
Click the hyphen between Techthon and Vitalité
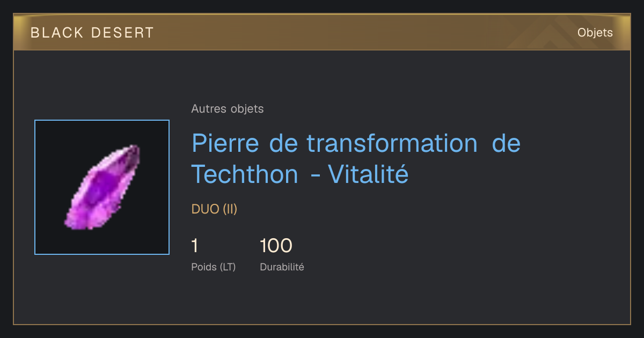pos(315,175)
